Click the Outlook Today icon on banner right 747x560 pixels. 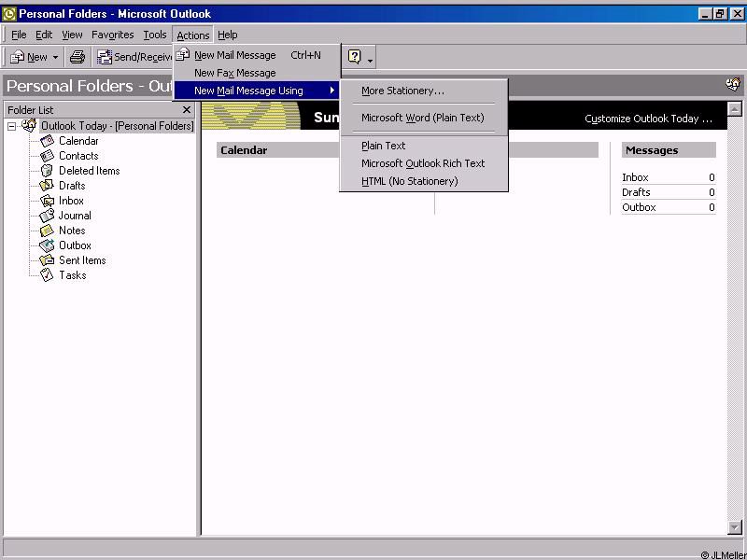[733, 85]
